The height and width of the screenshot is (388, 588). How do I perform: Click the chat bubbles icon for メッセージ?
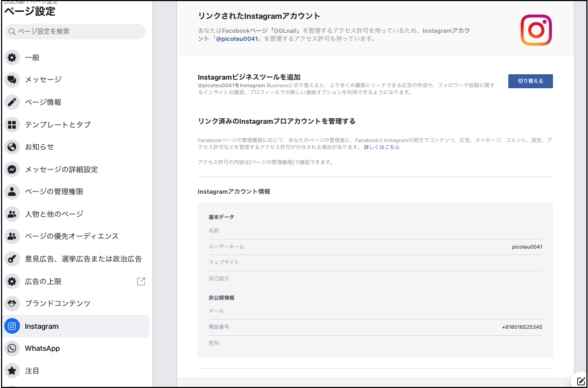click(12, 80)
